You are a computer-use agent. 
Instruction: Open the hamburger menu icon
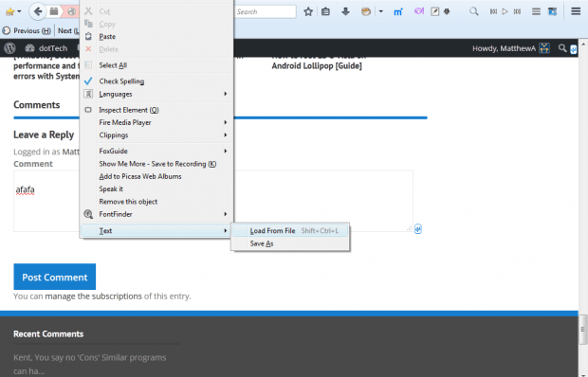(x=576, y=11)
